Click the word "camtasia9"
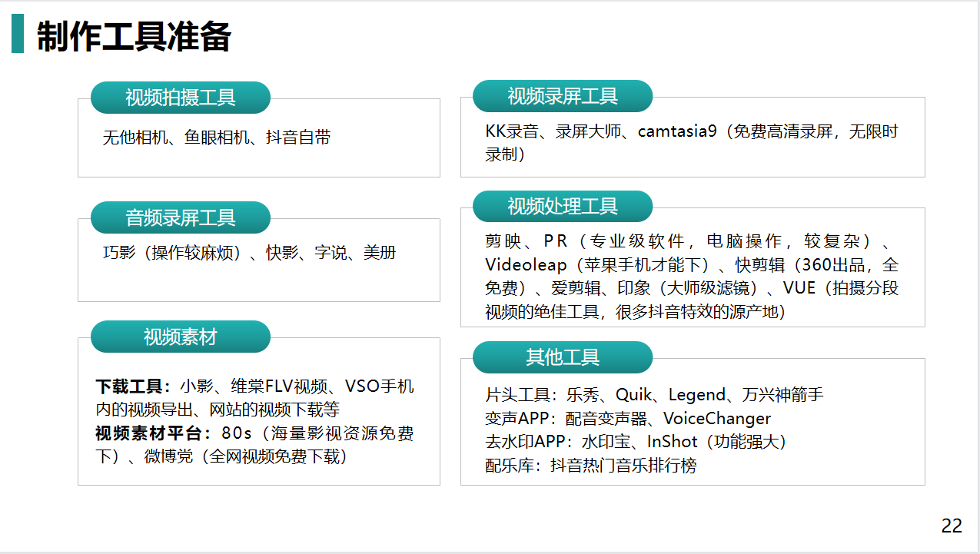Screen dimensions: 980x554 (677, 131)
